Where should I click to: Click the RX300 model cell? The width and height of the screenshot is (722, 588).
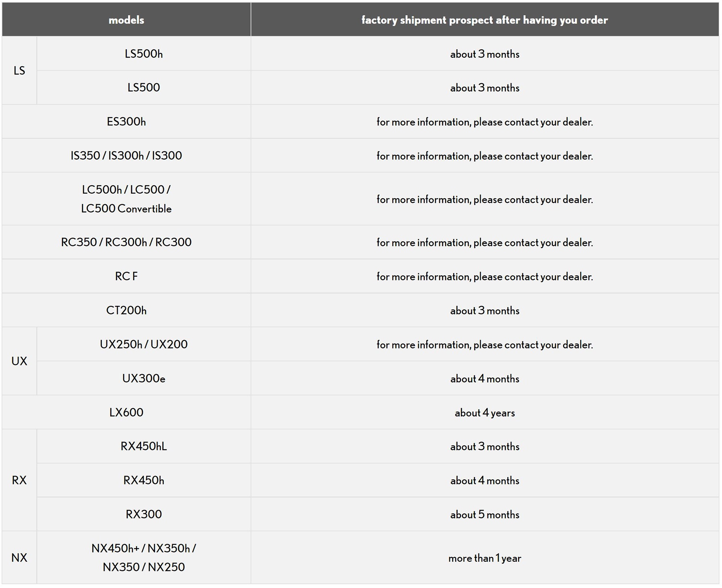click(144, 514)
